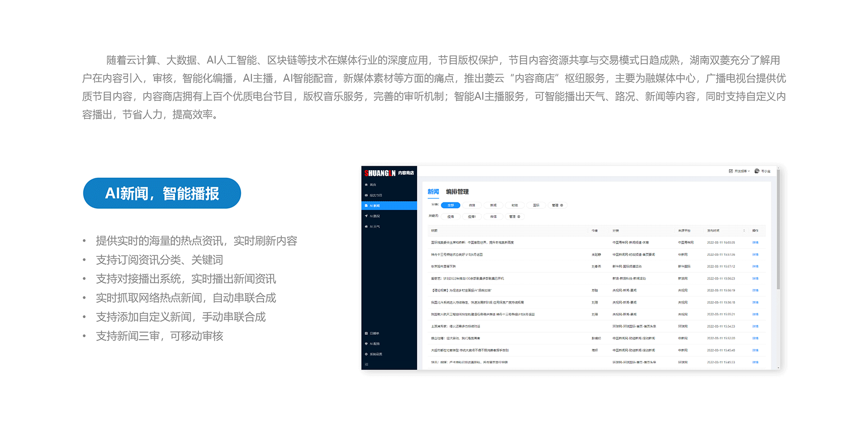The height and width of the screenshot is (426, 868).
Task: Open 详情 for the 15:56:18 news row
Action: pos(755,303)
